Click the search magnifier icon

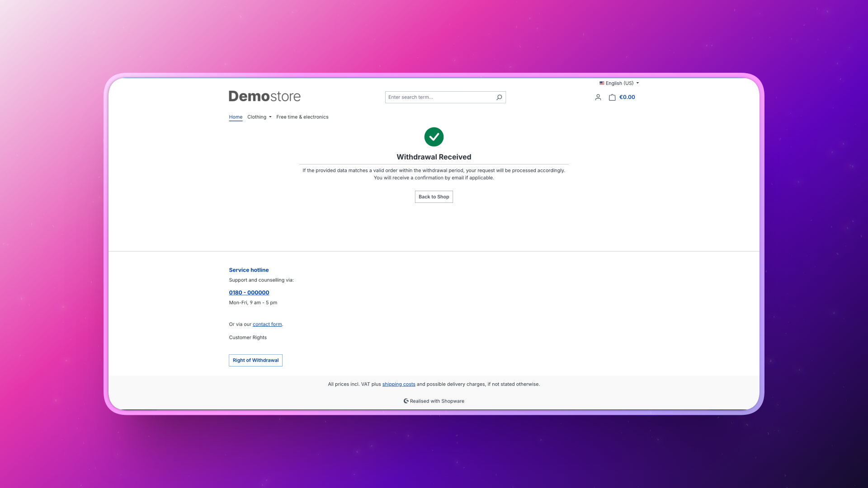click(x=499, y=97)
